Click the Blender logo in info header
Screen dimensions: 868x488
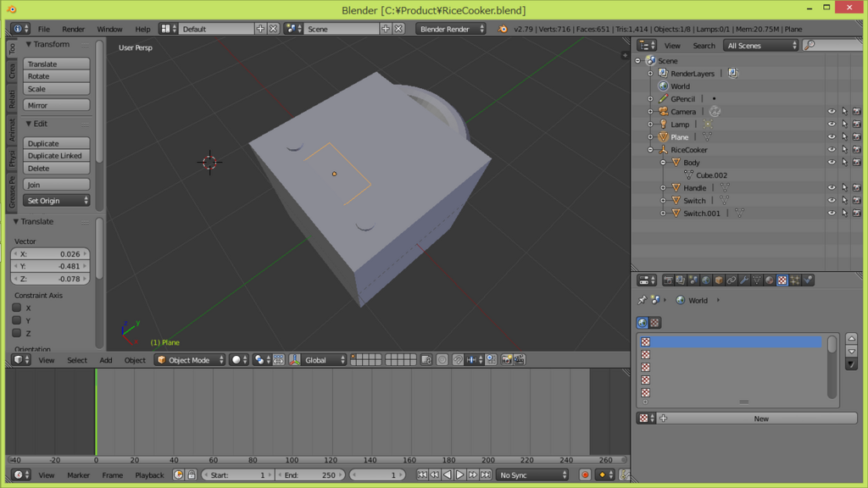(x=502, y=30)
